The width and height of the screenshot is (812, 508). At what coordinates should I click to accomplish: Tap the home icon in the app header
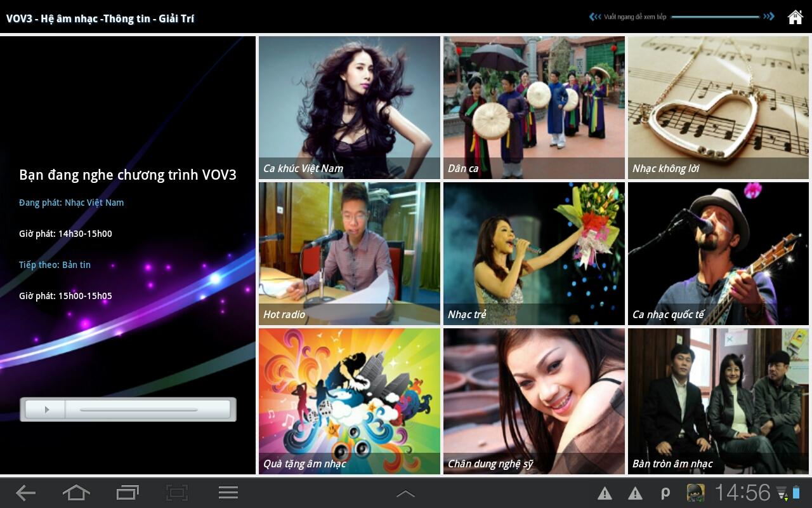795,17
